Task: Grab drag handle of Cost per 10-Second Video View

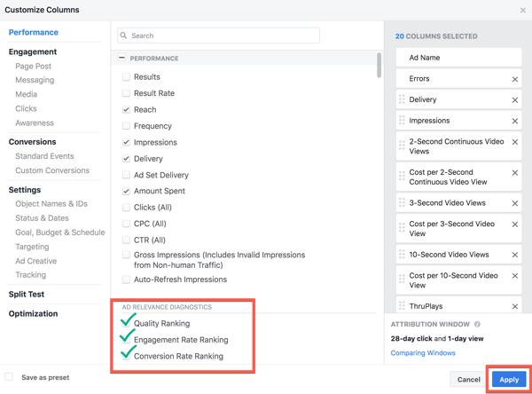Action: coord(402,280)
